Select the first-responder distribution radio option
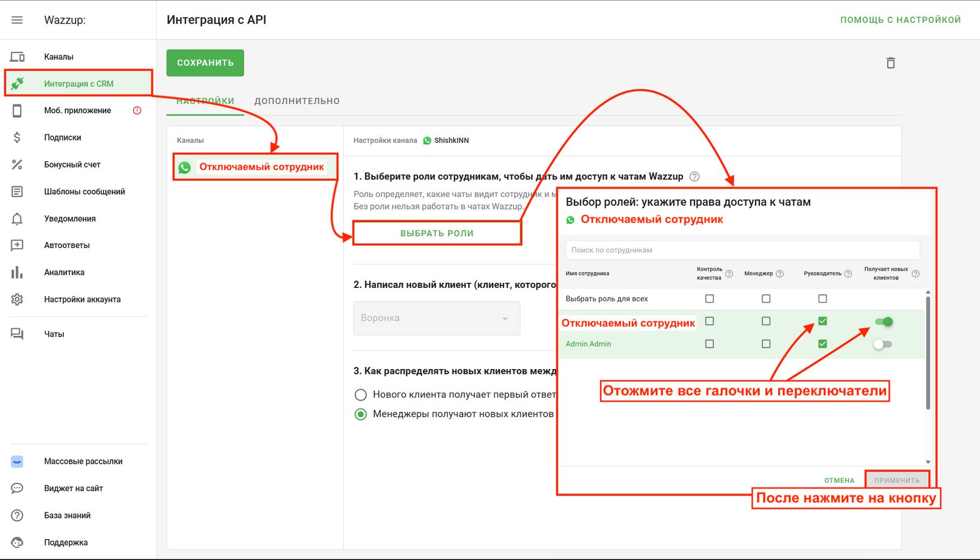The width and height of the screenshot is (980, 560). coord(361,395)
